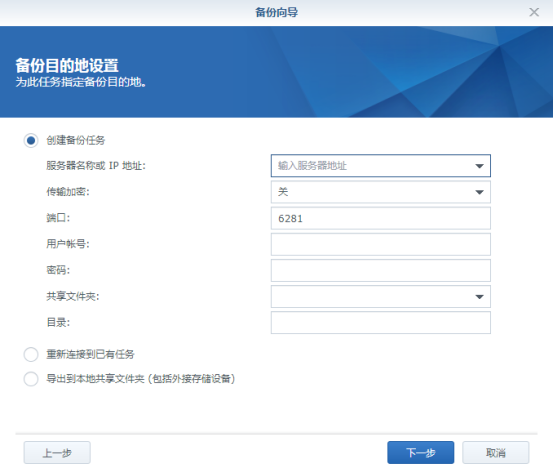Expand the server address dropdown arrow
The height and width of the screenshot is (468, 554).
[479, 166]
